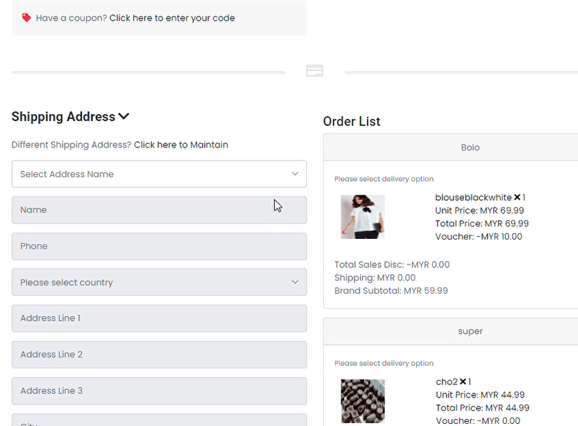The height and width of the screenshot is (426, 578).
Task: Select the Address Line 3 field
Action: coord(159,391)
